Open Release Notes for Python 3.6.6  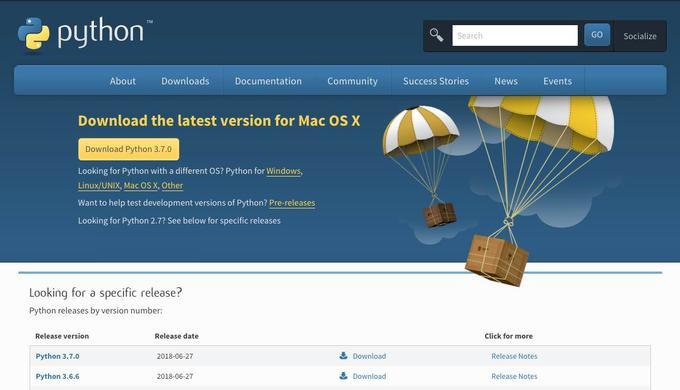click(514, 376)
